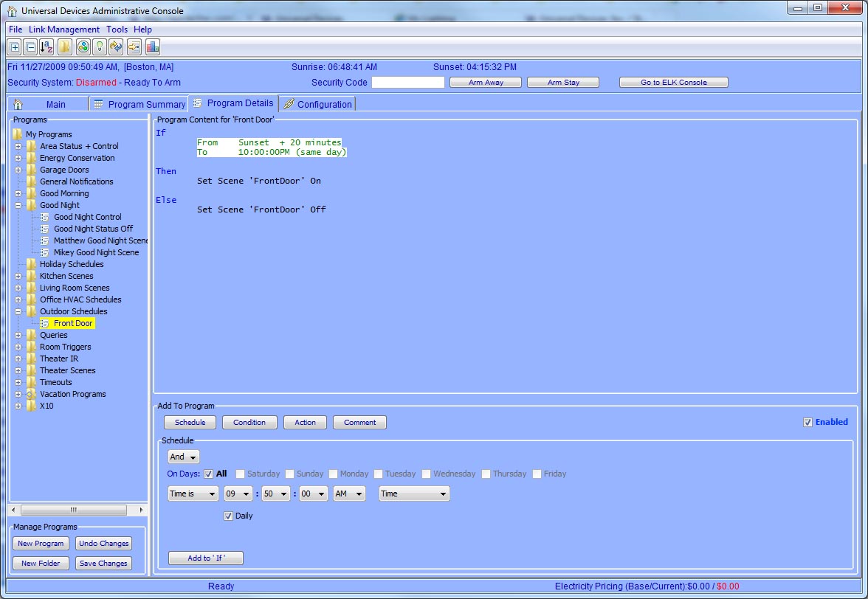Open the hour dropdown showing 09

click(x=238, y=494)
